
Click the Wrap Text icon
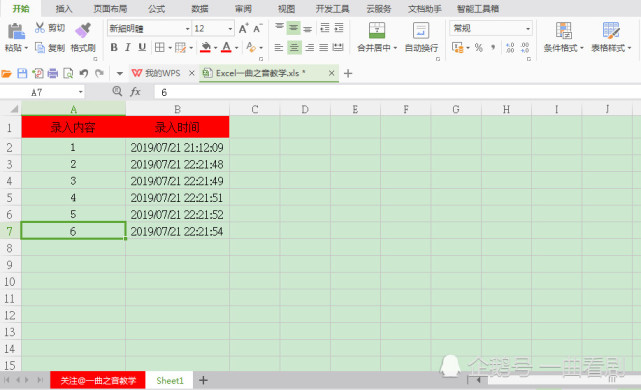tap(421, 31)
